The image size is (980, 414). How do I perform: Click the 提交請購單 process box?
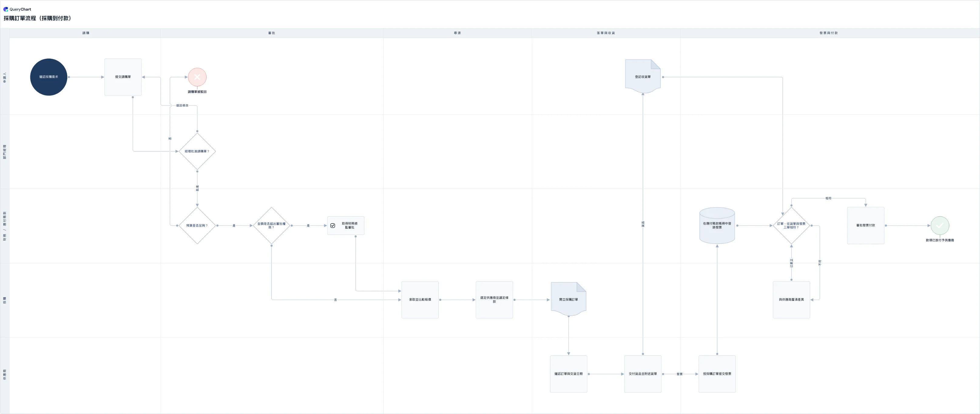click(123, 77)
